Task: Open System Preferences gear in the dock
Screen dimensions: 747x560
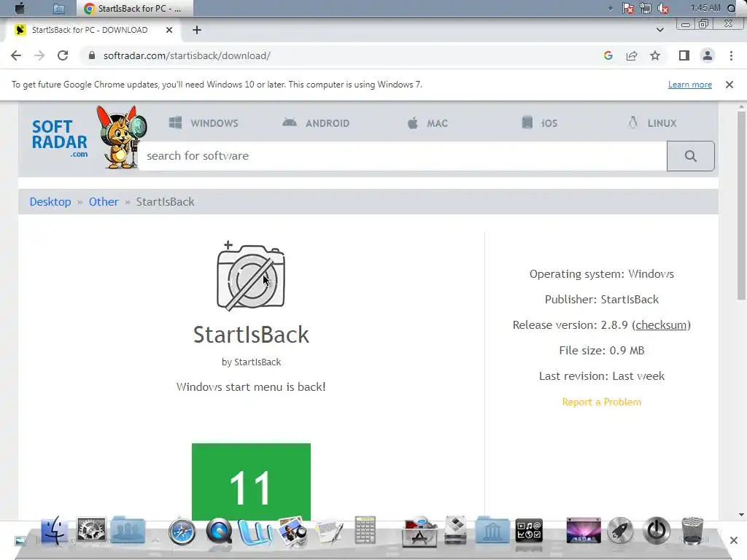Action: (91, 529)
